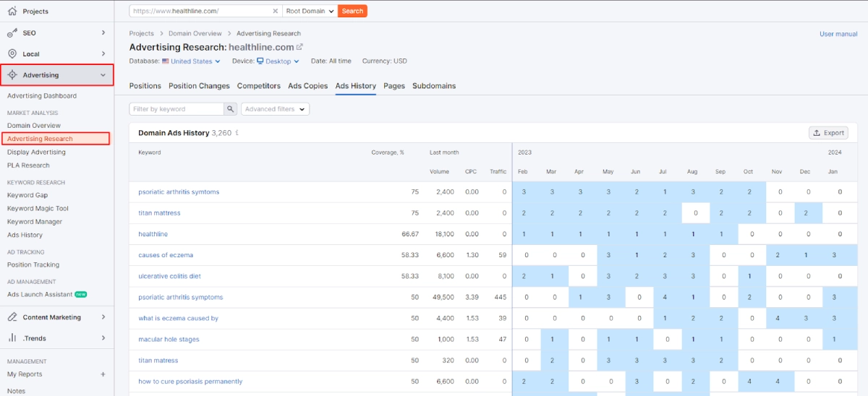Open keyword healthline
Image resolution: width=868 pixels, height=396 pixels.
click(153, 234)
